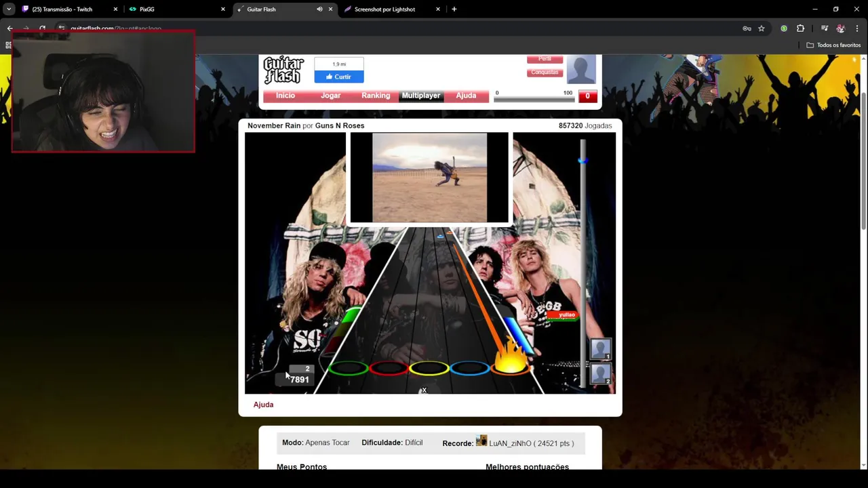The height and width of the screenshot is (488, 868).
Task: Select player 1 avatar icon
Action: [601, 349]
